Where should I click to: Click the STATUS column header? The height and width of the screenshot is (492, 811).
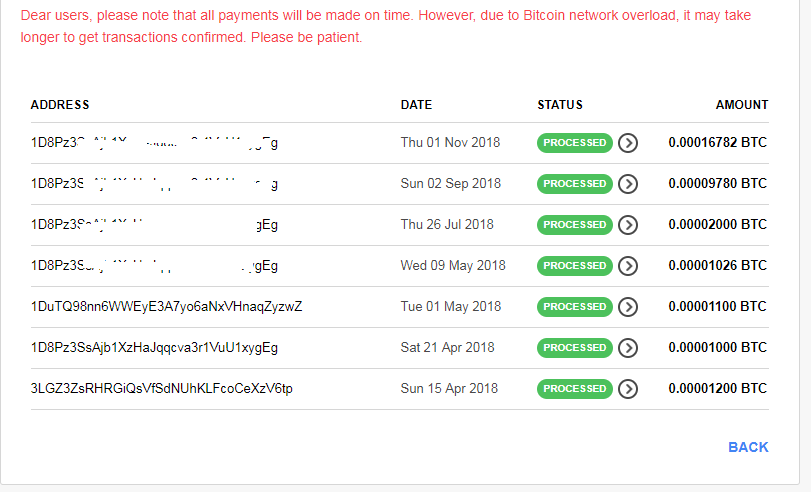pos(560,105)
